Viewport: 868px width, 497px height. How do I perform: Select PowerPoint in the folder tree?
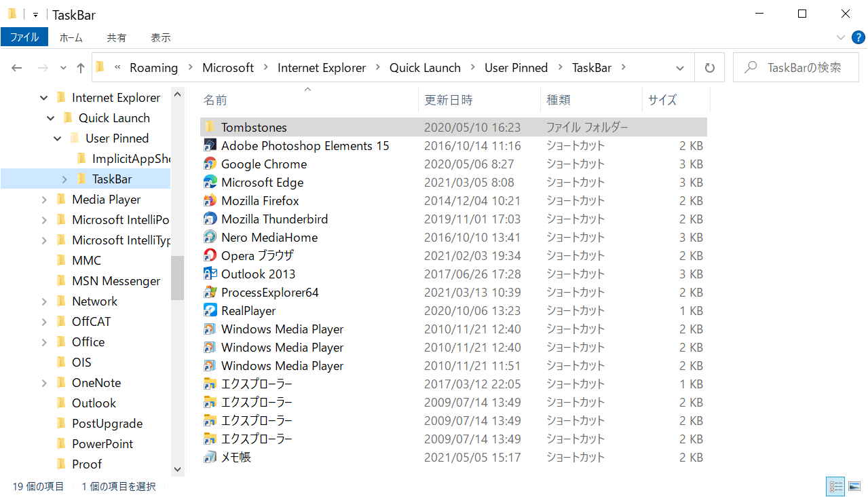point(102,444)
